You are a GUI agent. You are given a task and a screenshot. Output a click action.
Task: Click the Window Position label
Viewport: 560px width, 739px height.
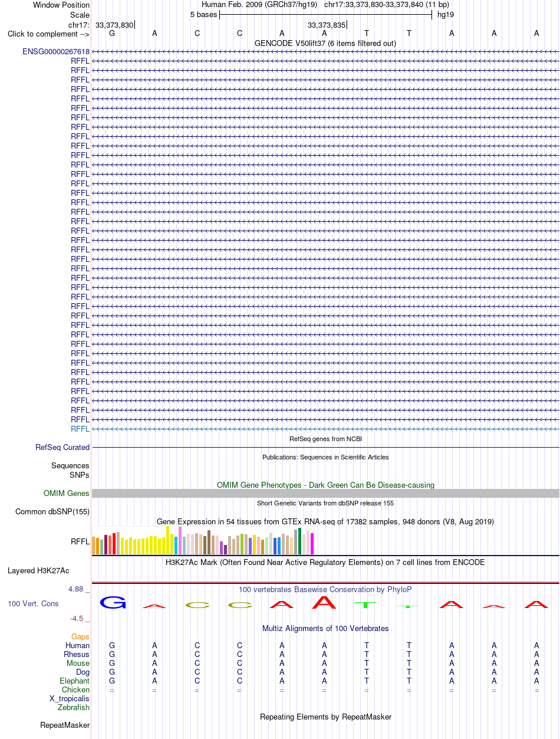pos(61,5)
